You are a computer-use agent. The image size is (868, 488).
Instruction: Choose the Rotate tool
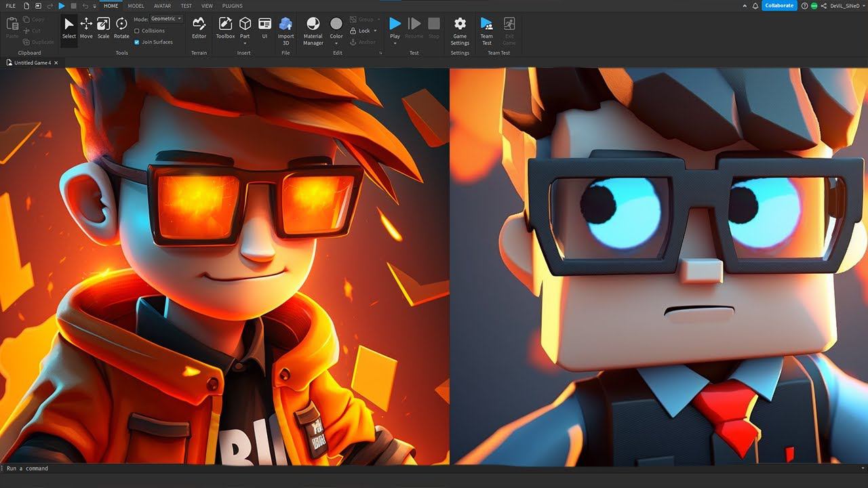[x=121, y=28]
